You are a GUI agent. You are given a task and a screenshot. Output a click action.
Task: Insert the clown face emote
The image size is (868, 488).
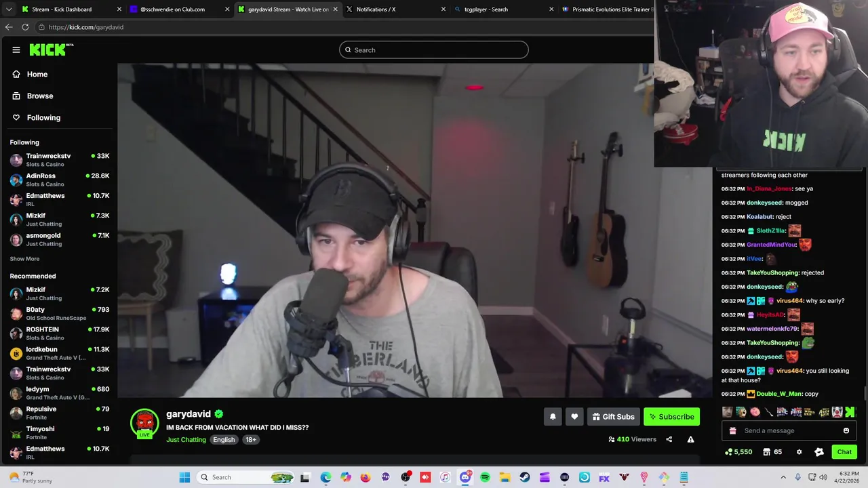[837, 412]
